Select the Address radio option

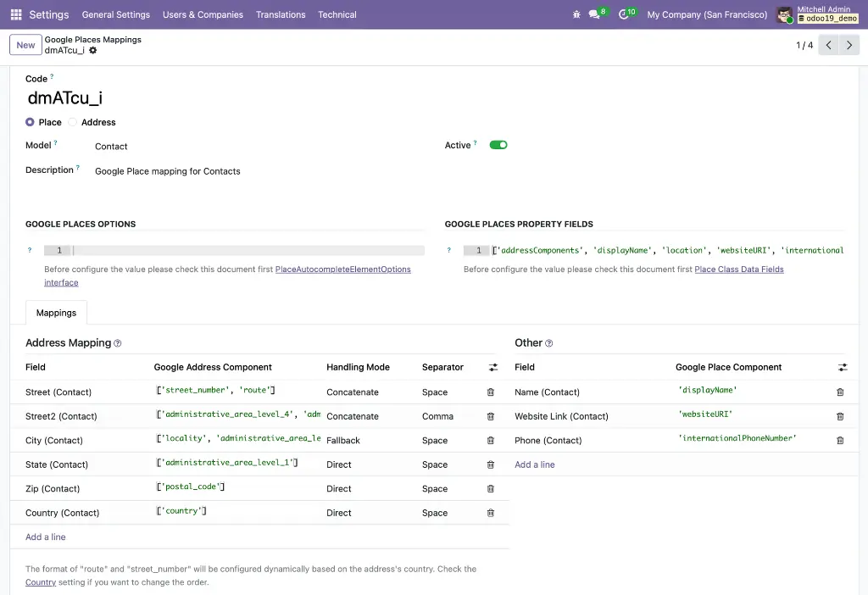tap(73, 122)
